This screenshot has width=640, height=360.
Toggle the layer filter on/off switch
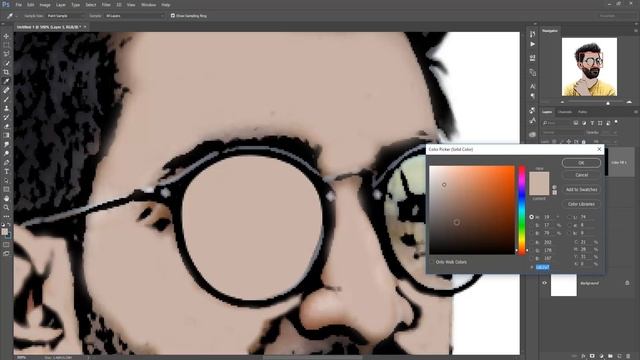(x=616, y=122)
